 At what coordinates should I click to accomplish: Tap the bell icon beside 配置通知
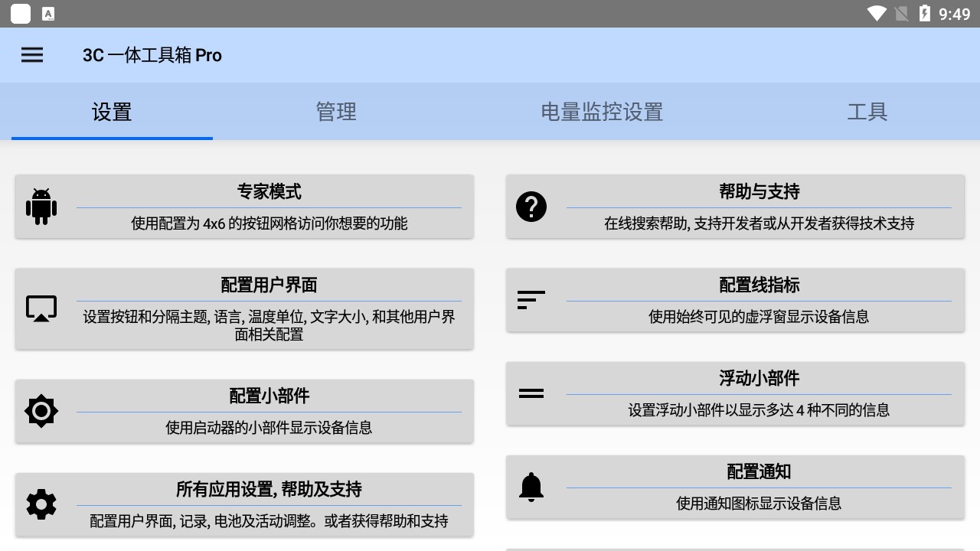[531, 487]
